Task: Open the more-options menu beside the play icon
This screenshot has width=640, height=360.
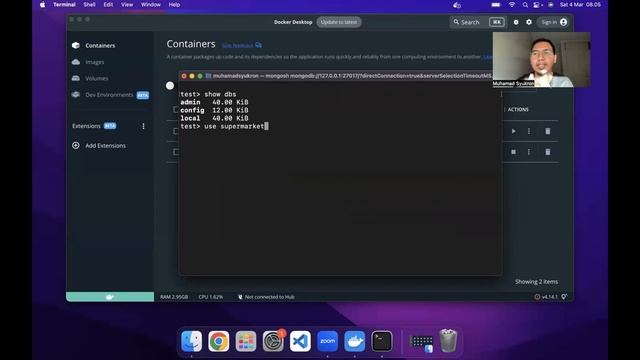Action: (529, 131)
